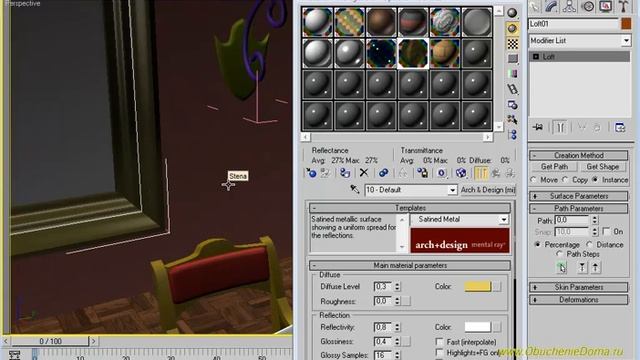
Task: Click Select by Material icon
Action: coord(512,120)
